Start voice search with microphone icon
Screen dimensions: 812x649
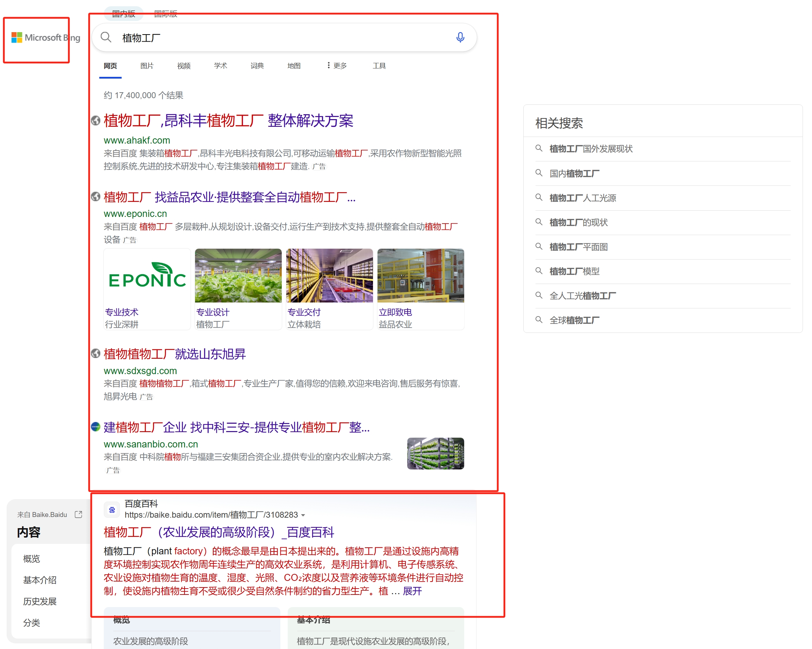click(x=460, y=37)
